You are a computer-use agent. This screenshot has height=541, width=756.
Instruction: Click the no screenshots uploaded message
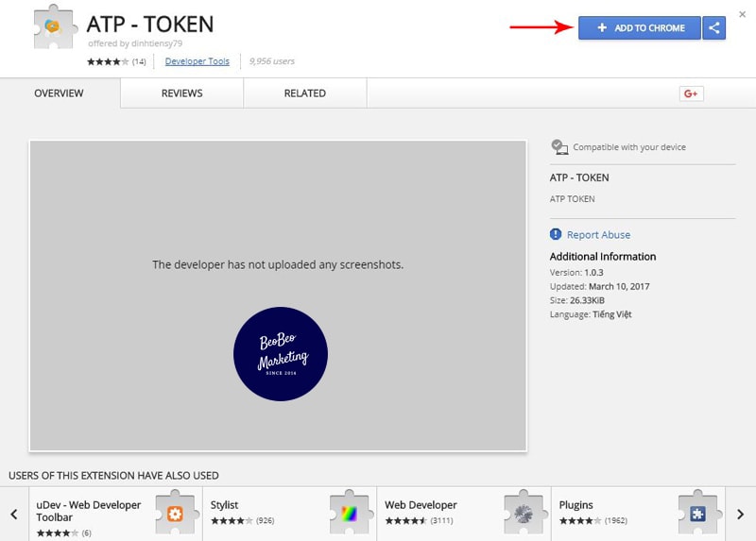278,264
